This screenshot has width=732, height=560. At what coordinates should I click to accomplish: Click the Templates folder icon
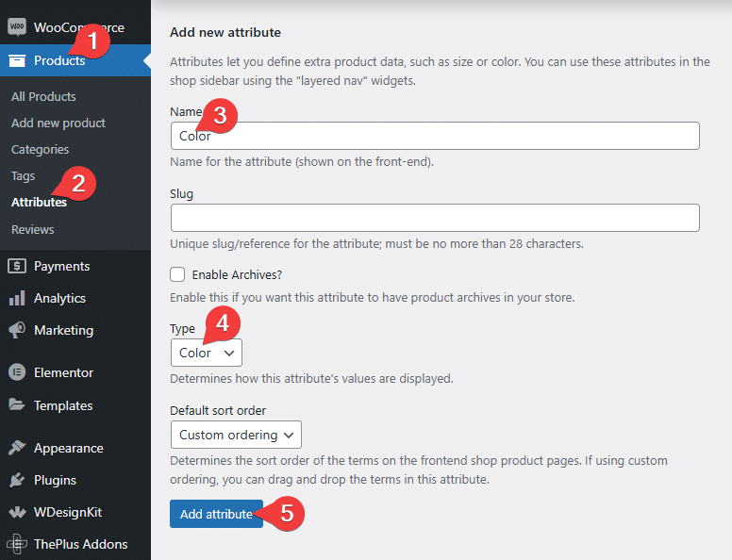[x=17, y=404]
